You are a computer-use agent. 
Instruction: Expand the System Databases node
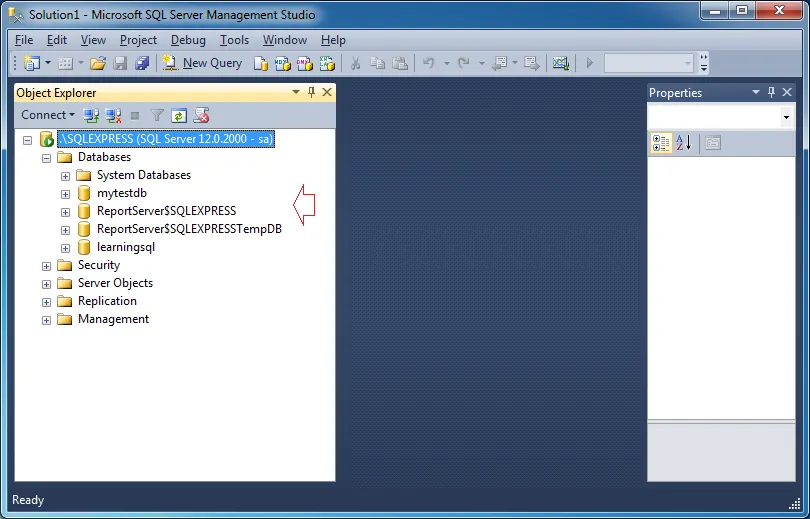[65, 176]
